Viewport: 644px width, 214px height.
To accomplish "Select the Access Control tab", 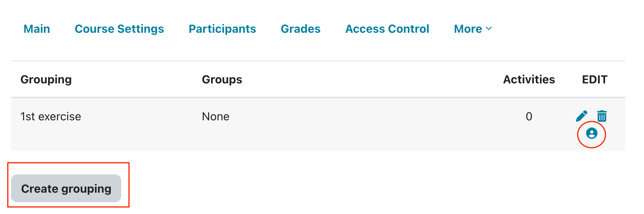I will click(x=387, y=29).
